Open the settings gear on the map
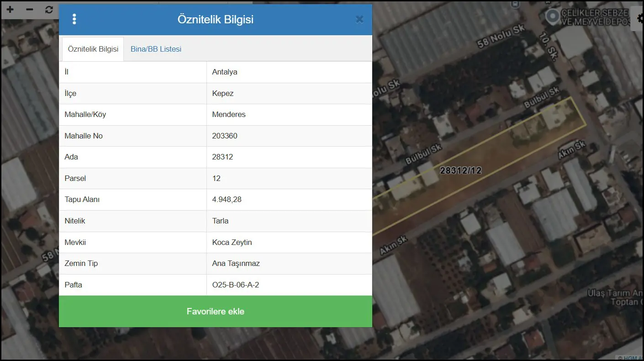The height and width of the screenshot is (361, 644). [639, 18]
